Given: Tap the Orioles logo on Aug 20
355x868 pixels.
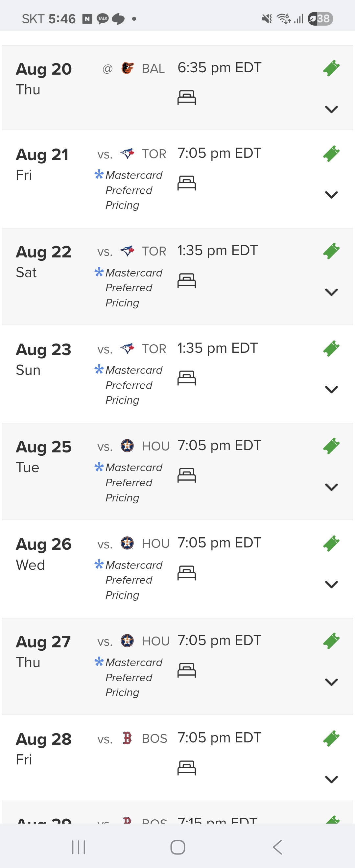Looking at the screenshot, I should point(127,68).
